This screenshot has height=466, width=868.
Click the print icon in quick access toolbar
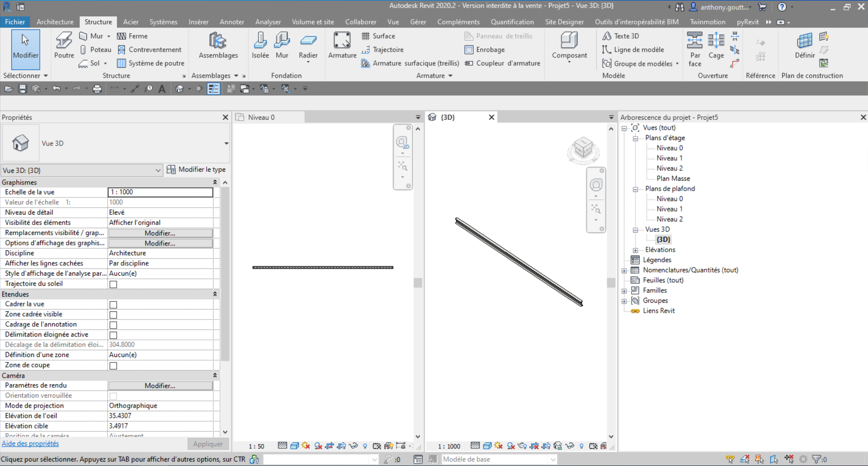coord(97,89)
